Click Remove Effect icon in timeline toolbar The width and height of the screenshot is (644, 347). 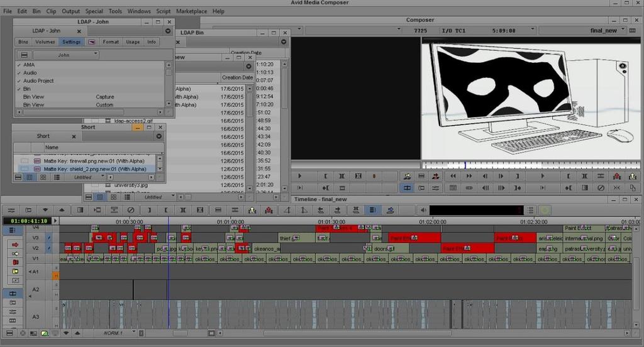click(x=131, y=210)
